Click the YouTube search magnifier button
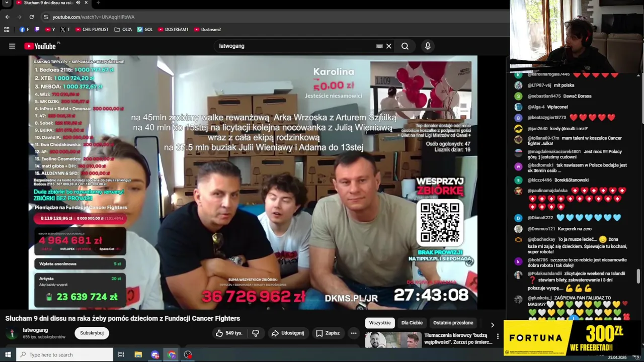Image resolution: width=644 pixels, height=362 pixels. (x=405, y=46)
